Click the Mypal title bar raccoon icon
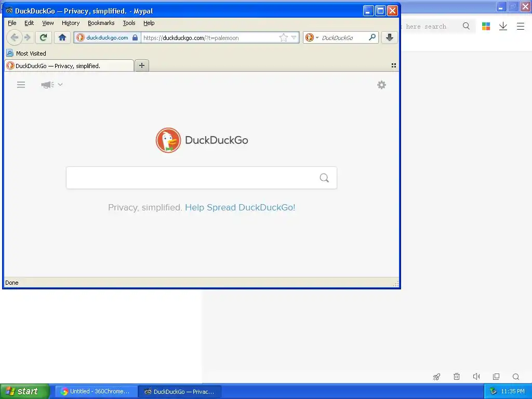This screenshot has height=399, width=532. coord(9,11)
